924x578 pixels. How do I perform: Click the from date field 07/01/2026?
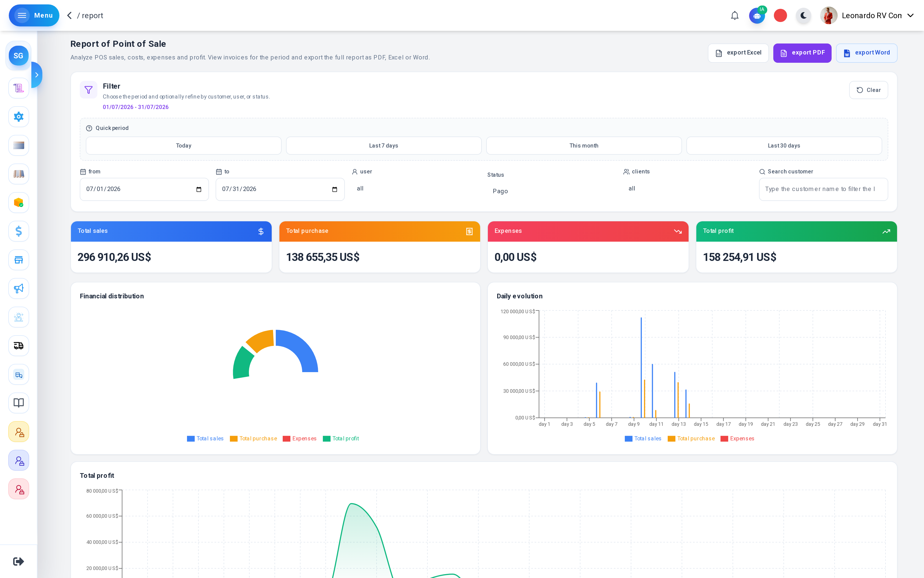(144, 189)
